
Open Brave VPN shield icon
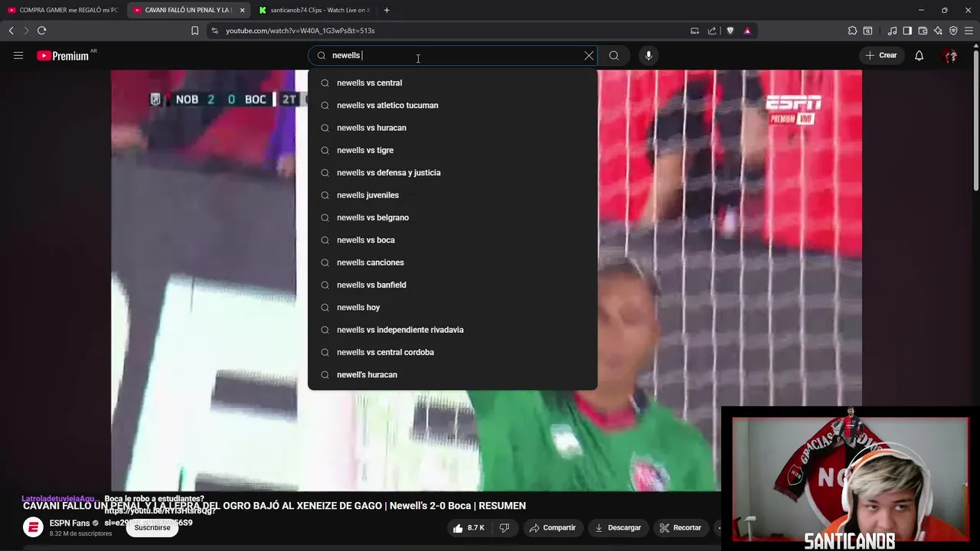tap(953, 31)
